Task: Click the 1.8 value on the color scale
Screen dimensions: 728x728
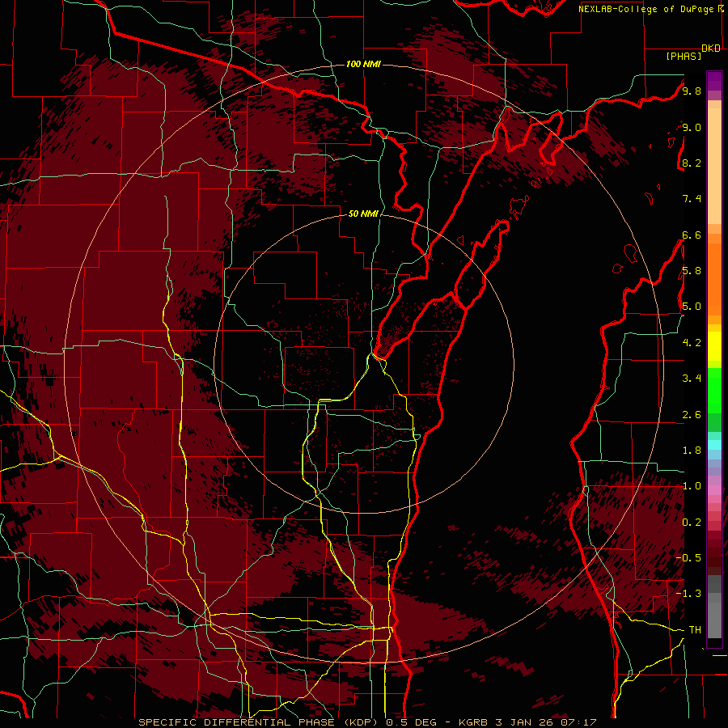Action: click(x=692, y=451)
